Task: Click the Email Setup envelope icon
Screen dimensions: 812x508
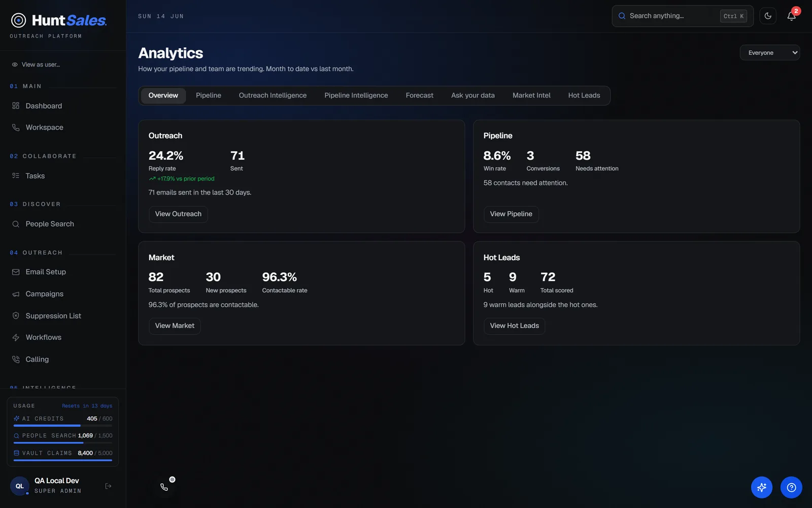Action: coord(16,272)
